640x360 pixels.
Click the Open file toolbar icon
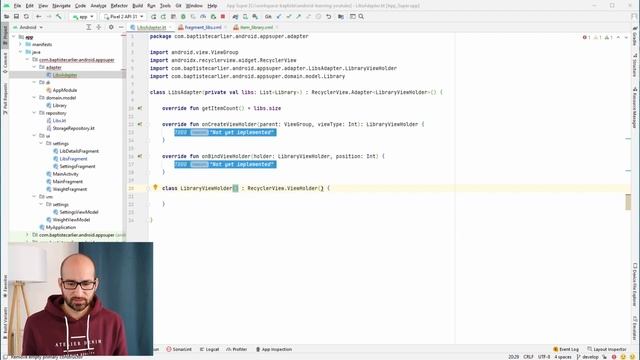[x=7, y=17]
